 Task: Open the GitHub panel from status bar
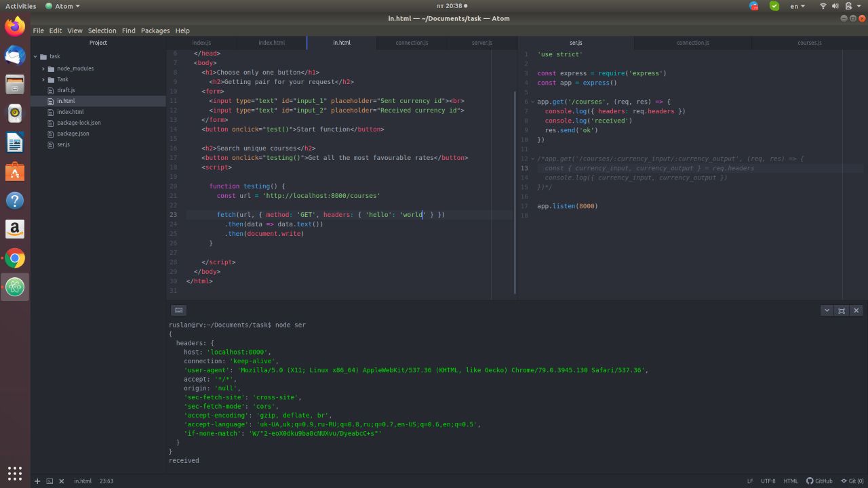tap(819, 481)
